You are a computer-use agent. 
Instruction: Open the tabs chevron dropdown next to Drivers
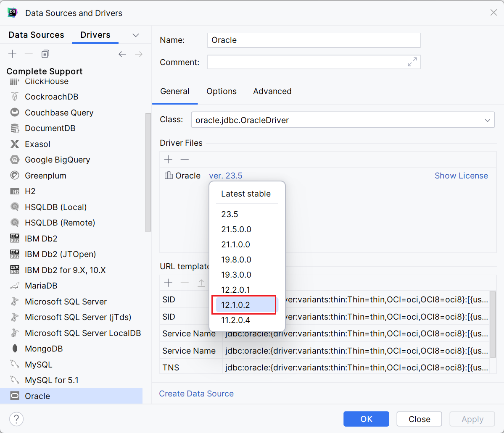point(136,35)
